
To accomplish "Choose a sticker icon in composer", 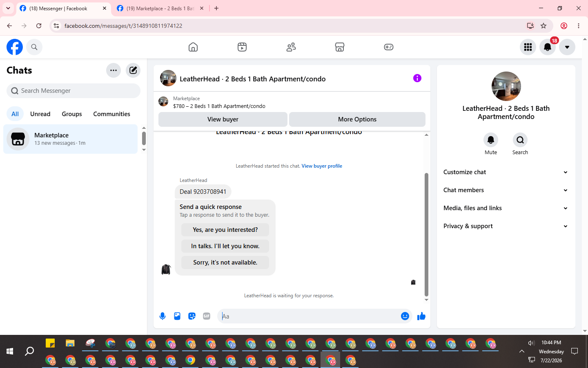I will tap(192, 316).
